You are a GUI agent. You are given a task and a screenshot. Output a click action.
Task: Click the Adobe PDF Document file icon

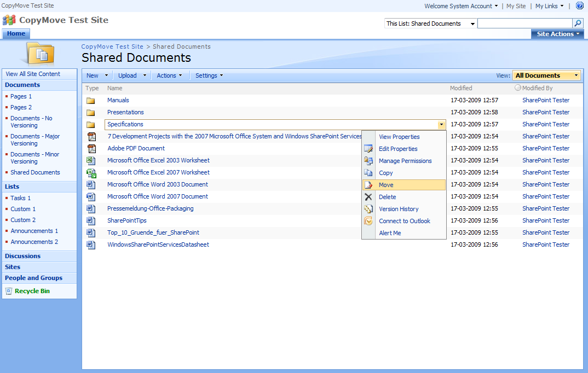point(91,149)
